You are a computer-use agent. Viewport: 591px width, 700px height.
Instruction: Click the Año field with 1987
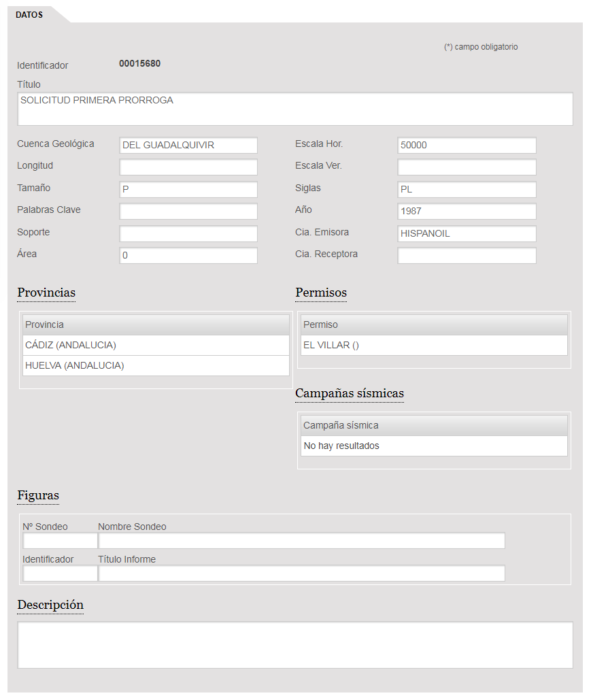(467, 212)
